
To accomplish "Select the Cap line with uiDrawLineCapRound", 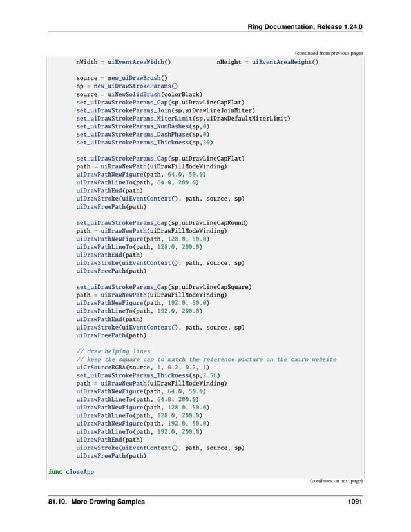I will [x=162, y=223].
